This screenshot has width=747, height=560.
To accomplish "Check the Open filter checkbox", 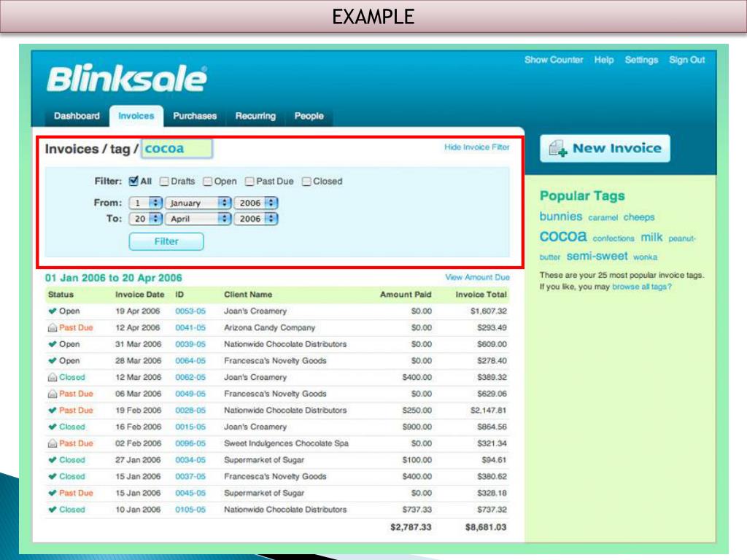I will point(208,182).
